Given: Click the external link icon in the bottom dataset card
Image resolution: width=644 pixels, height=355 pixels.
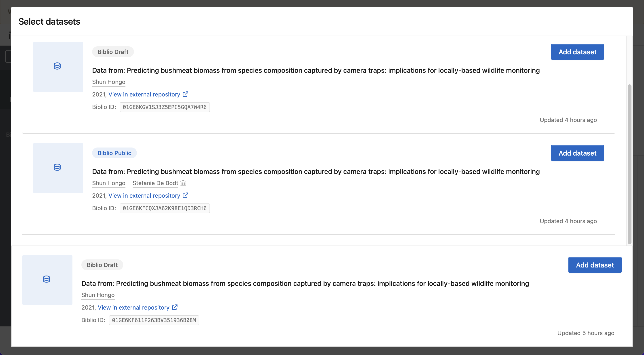Looking at the screenshot, I should coord(175,307).
